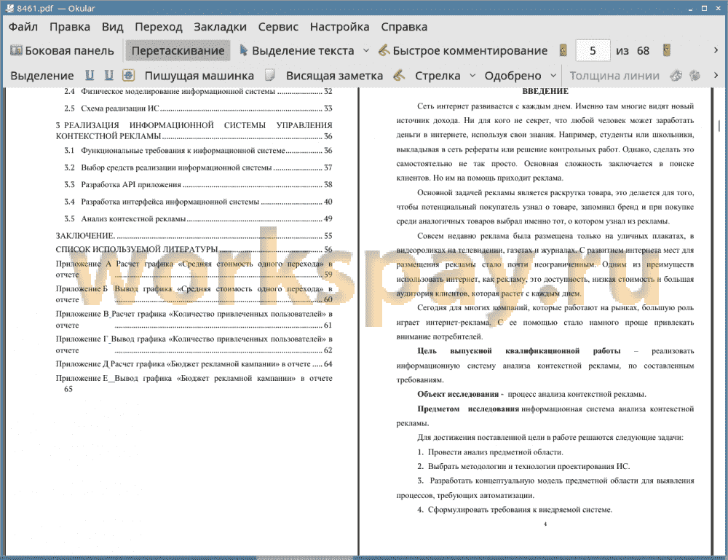This screenshot has width=728, height=560.
Task: Select the Одобрено stamp tool
Action: [513, 76]
